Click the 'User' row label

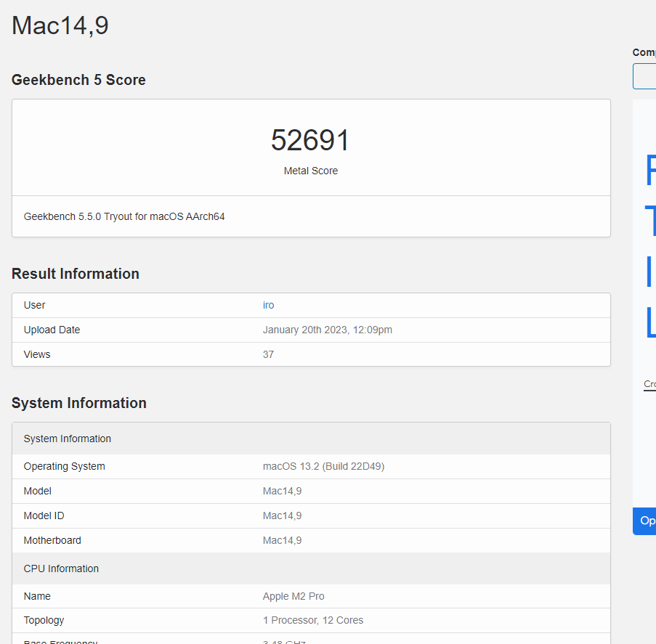pos(34,305)
